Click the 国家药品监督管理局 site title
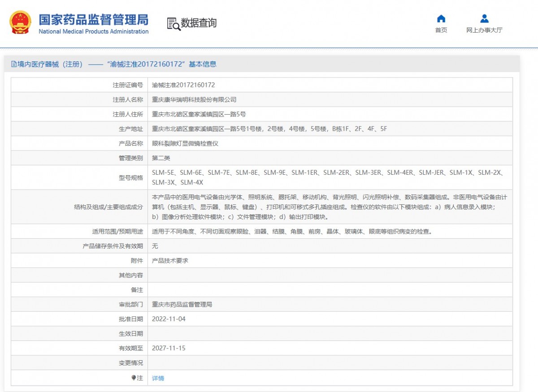Viewport: 538px width, 392px height. coord(93,19)
